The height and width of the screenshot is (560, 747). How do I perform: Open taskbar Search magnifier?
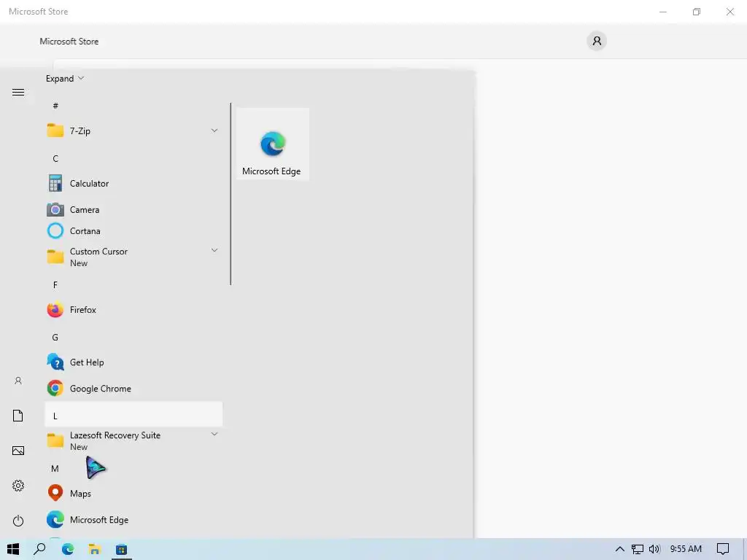(39, 549)
